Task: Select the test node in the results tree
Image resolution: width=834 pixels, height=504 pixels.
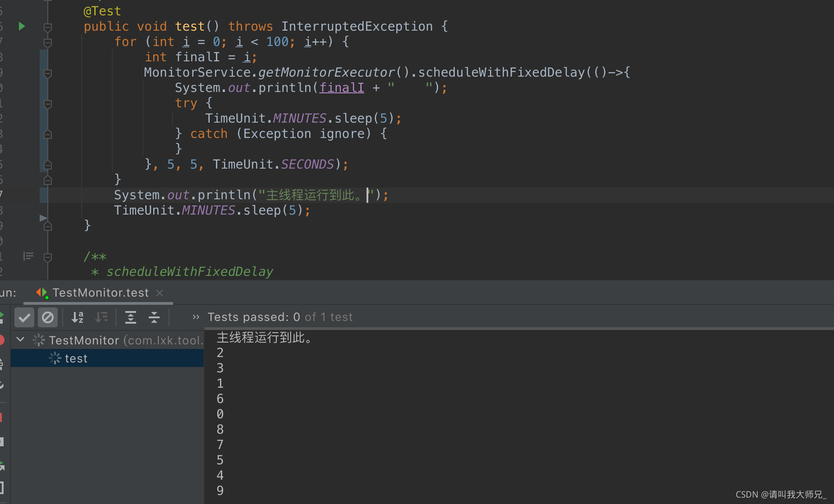Action: (x=76, y=358)
